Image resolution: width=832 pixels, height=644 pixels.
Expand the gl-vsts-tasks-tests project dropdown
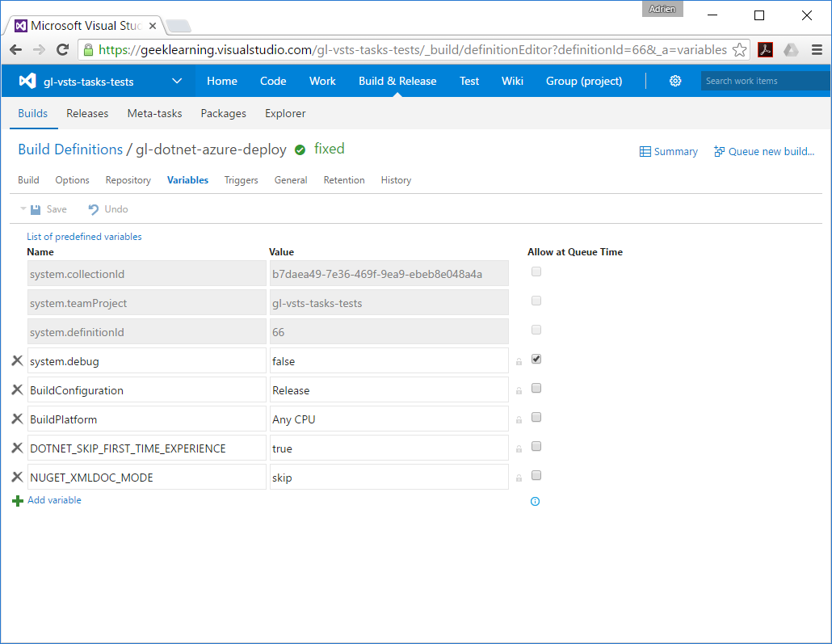point(177,81)
